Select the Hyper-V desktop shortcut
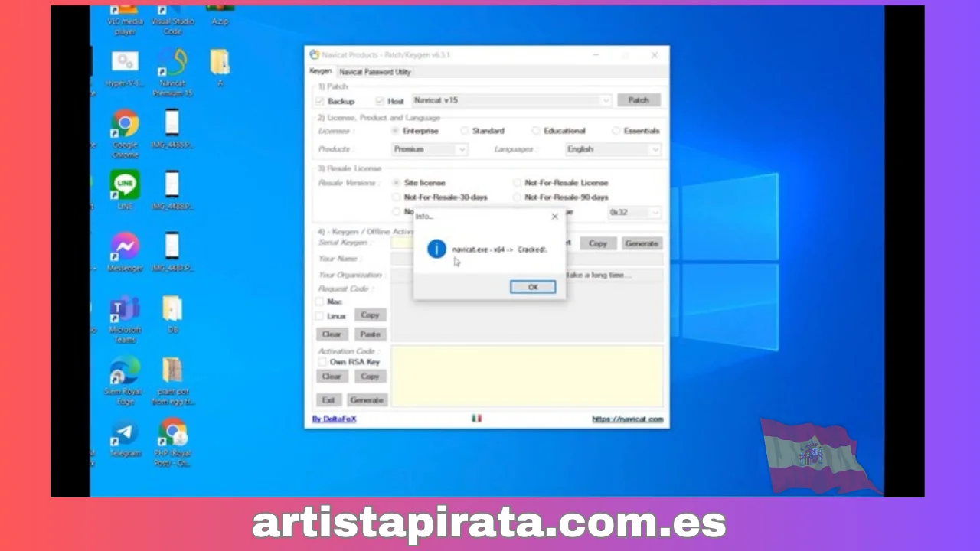The image size is (980, 551). click(125, 69)
